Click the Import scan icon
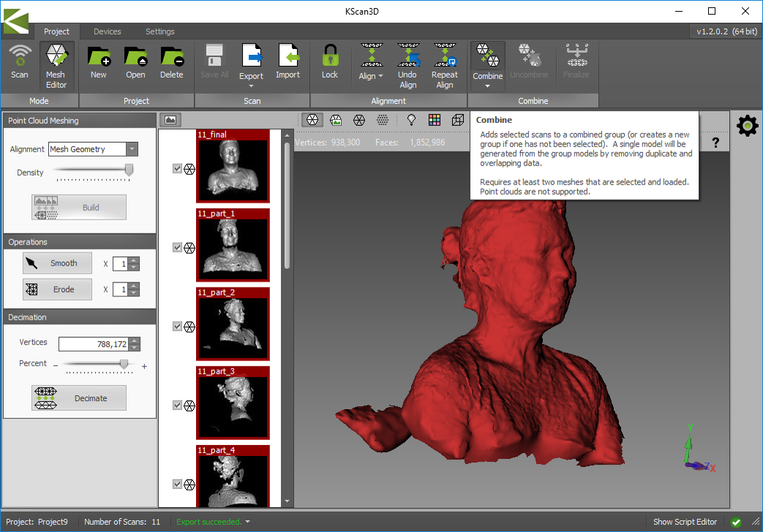The width and height of the screenshot is (763, 532). 287,62
